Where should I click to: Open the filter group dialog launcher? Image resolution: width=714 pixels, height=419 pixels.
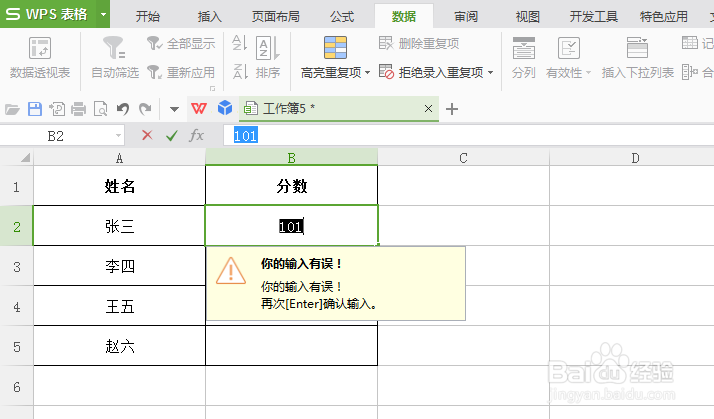tap(212, 88)
